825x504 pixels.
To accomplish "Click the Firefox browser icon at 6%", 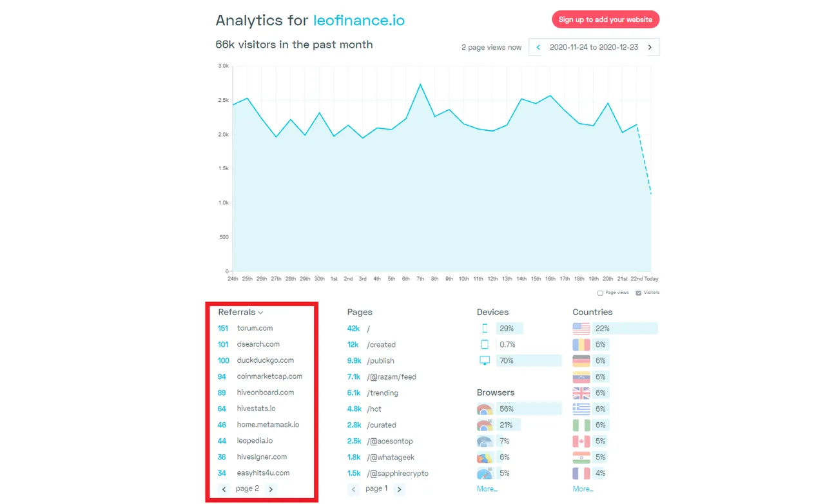I will 485,457.
